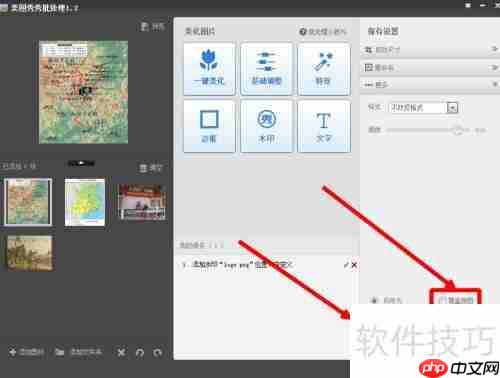Select first terrain map thumbnail

point(28,202)
